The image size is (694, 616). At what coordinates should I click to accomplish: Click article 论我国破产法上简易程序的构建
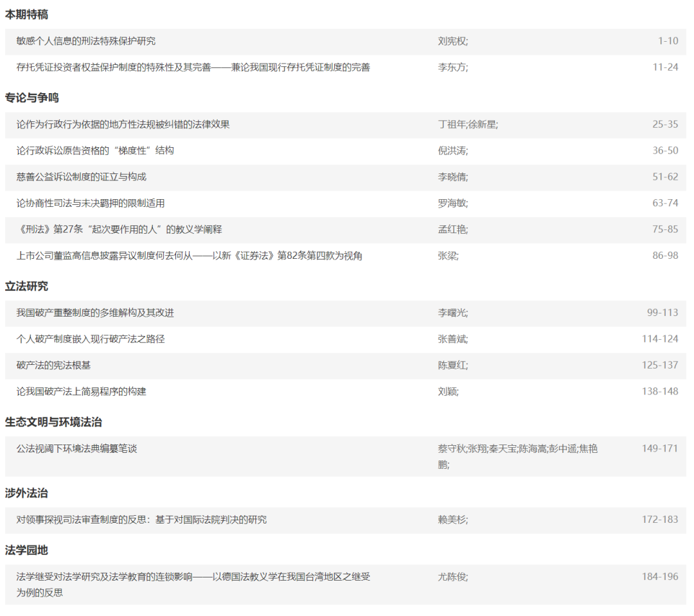coord(81,391)
